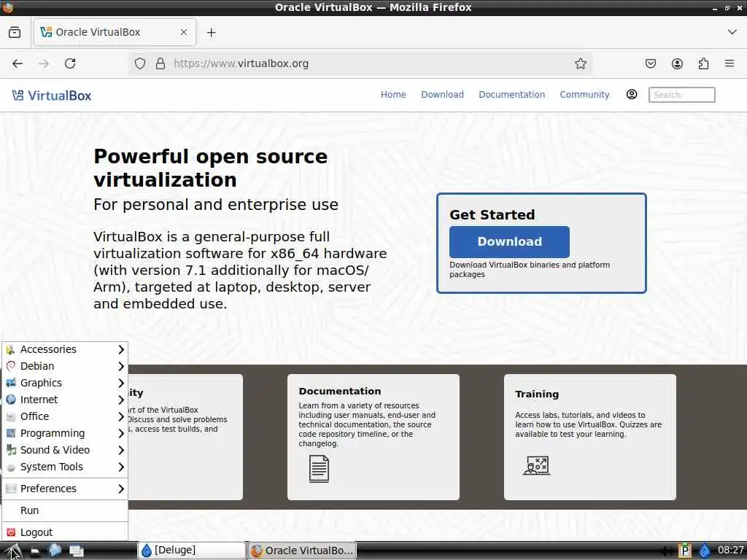This screenshot has height=560, width=747.
Task: Click the blue Download button
Action: click(509, 242)
